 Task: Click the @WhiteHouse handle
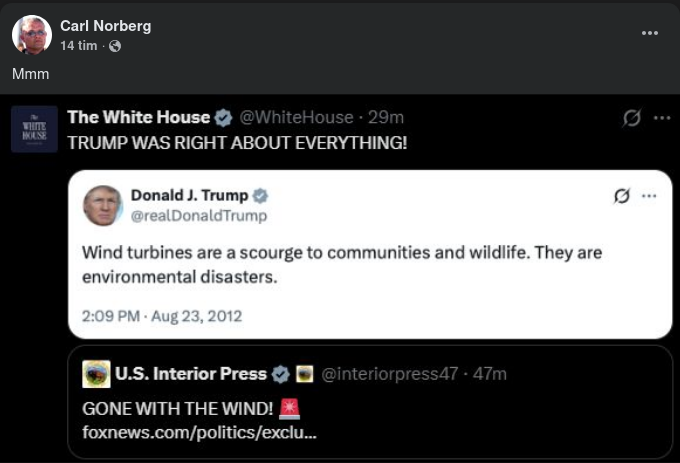pyautogui.click(x=296, y=117)
